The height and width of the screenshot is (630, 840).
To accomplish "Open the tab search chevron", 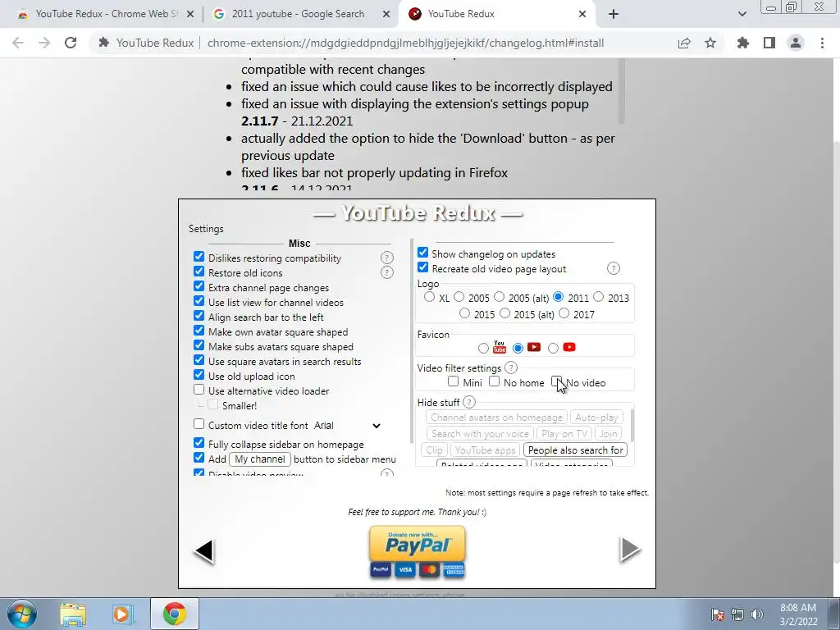I will pyautogui.click(x=742, y=15).
